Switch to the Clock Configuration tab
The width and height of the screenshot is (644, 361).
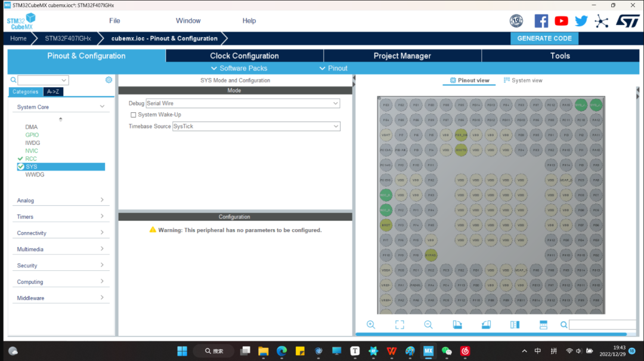pos(244,56)
